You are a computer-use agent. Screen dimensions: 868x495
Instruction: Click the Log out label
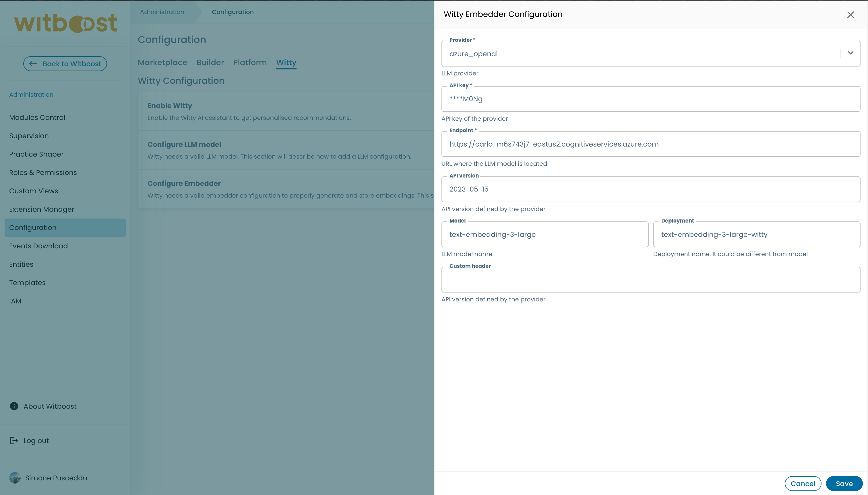pos(36,441)
